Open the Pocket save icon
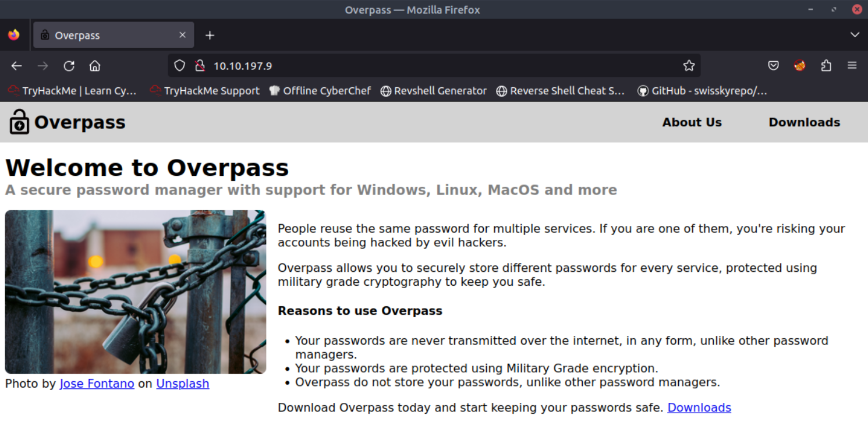 click(773, 66)
